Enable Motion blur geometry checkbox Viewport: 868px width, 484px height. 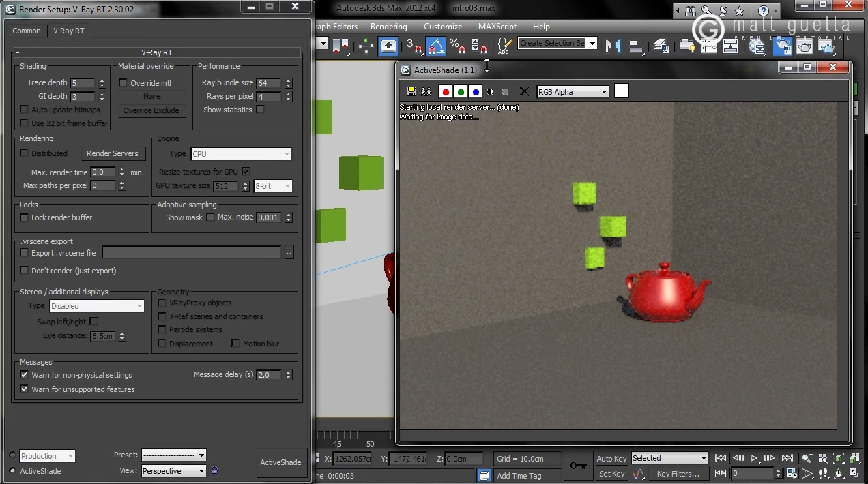(236, 344)
